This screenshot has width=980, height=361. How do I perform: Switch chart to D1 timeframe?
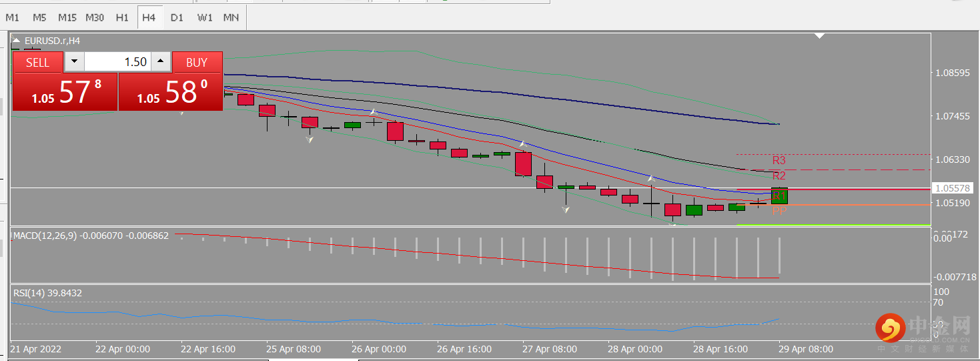pyautogui.click(x=176, y=17)
